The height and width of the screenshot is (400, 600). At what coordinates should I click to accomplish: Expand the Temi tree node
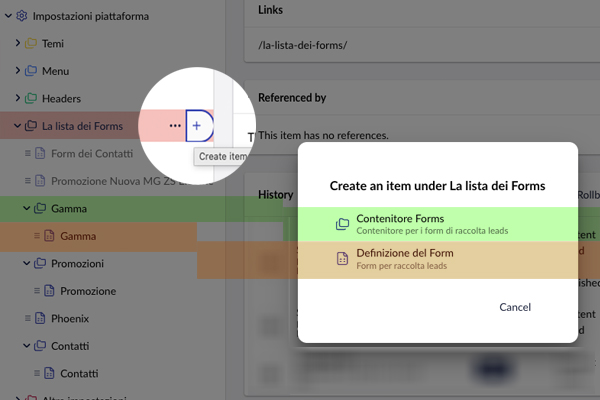coord(18,43)
